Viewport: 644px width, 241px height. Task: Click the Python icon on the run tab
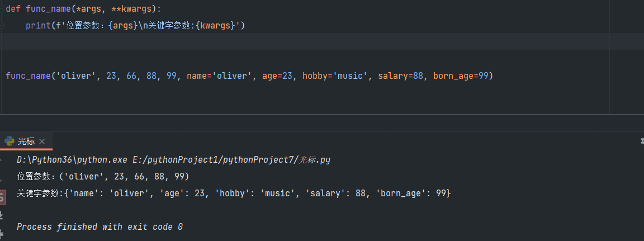[x=10, y=141]
